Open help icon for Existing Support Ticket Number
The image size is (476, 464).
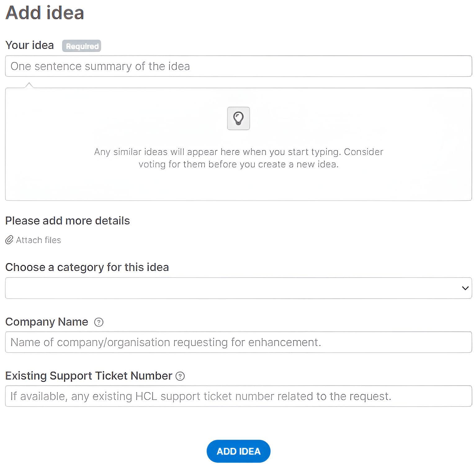tap(180, 376)
